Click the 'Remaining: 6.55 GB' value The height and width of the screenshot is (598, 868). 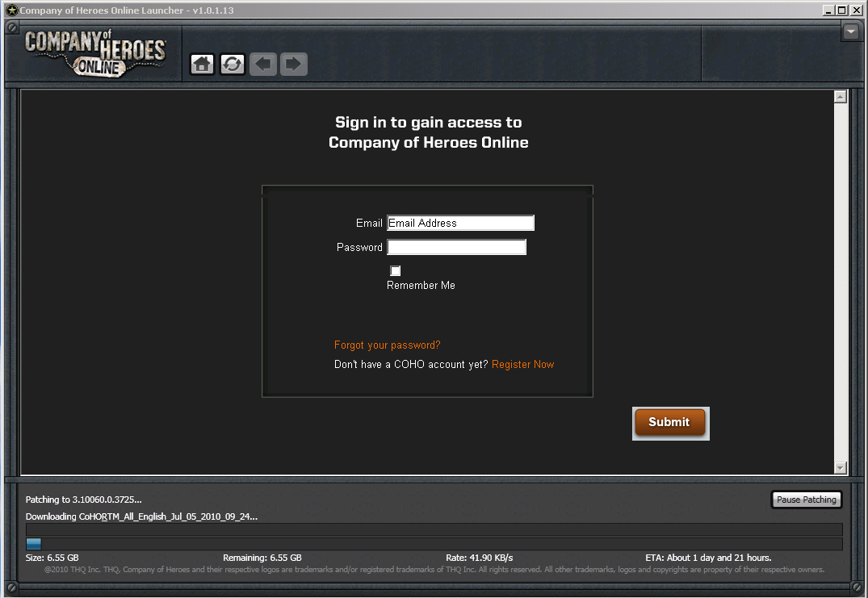pos(262,558)
